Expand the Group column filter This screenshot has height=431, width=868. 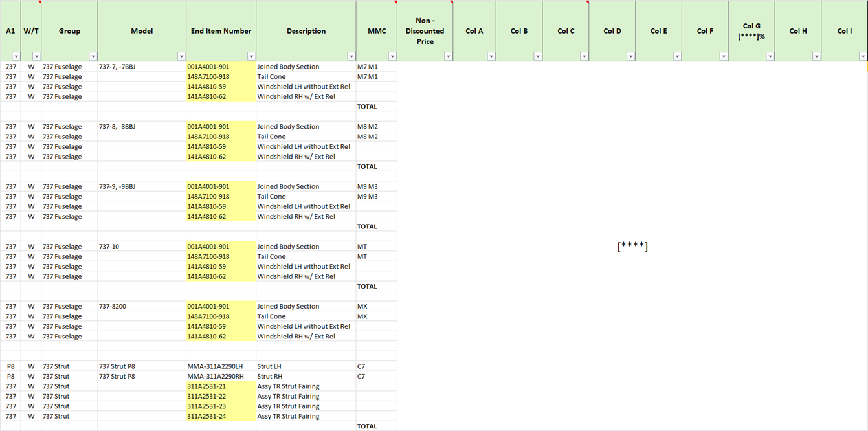(93, 56)
